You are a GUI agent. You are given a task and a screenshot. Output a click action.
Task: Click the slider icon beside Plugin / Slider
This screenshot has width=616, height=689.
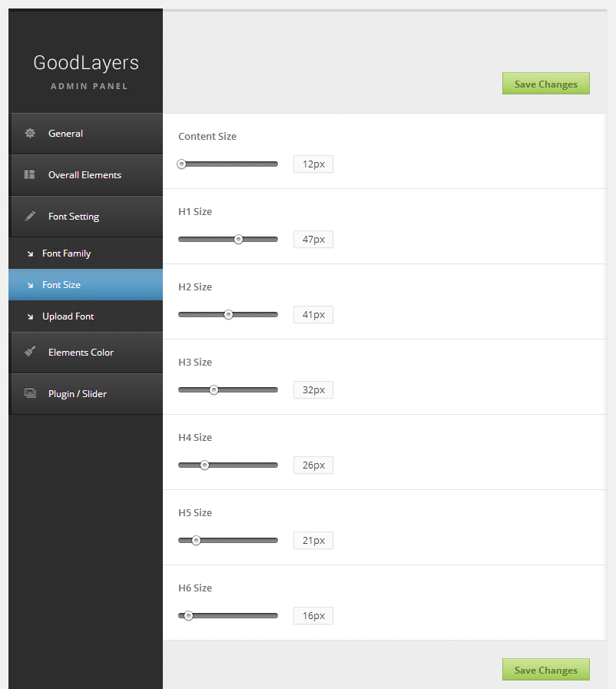[30, 393]
